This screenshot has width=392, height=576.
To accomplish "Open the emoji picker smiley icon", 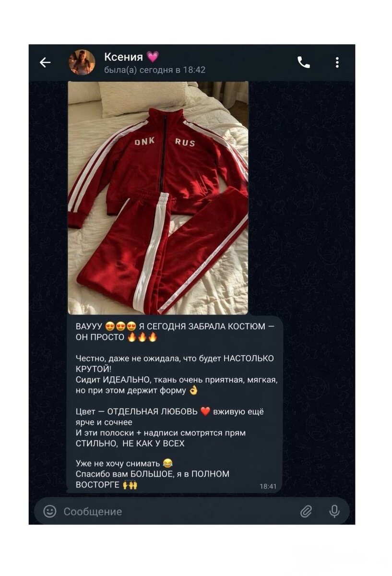I will coord(50,511).
